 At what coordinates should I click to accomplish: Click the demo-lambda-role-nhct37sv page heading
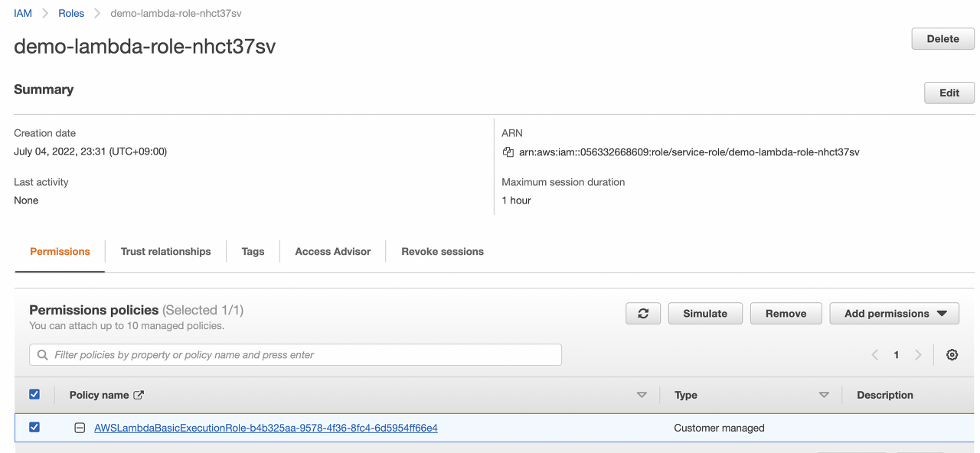145,47
